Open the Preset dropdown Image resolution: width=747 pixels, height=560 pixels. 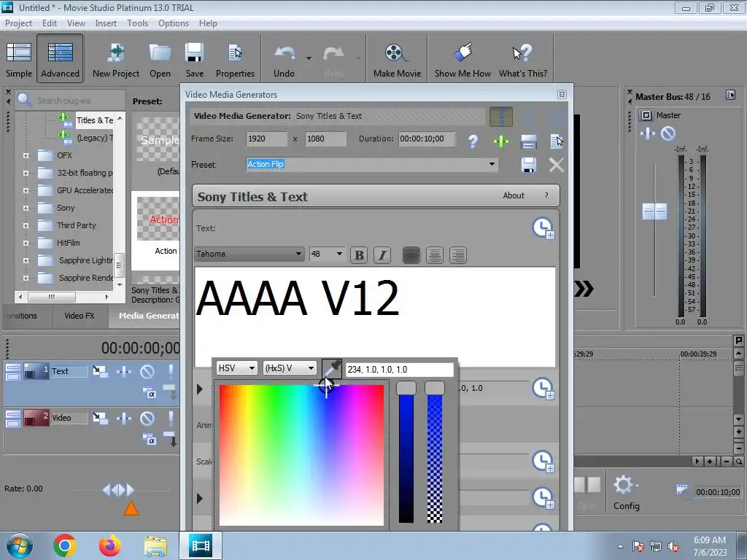pos(492,164)
